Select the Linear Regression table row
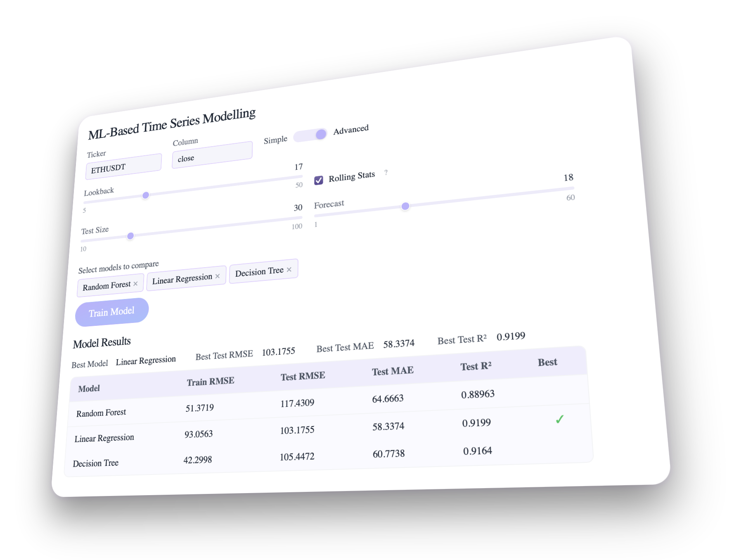The height and width of the screenshot is (560, 734). coord(104,438)
